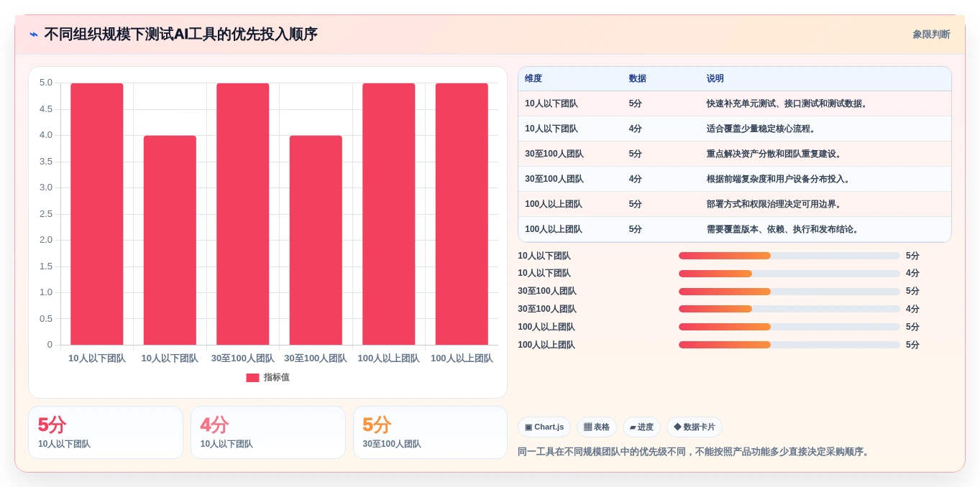This screenshot has height=487, width=980.
Task: Select the 说明 column header
Action: pyautogui.click(x=715, y=79)
